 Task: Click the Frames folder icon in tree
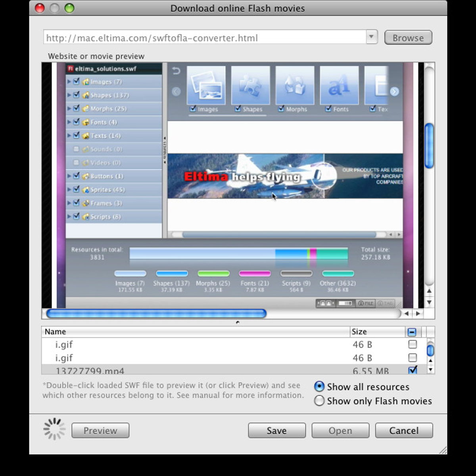[x=86, y=203]
